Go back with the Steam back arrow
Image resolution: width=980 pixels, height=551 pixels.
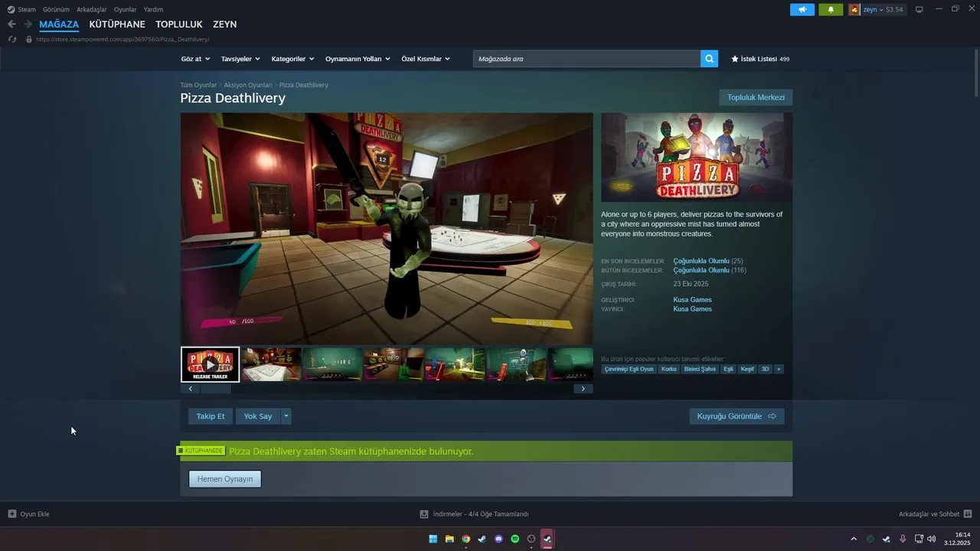pyautogui.click(x=11, y=24)
